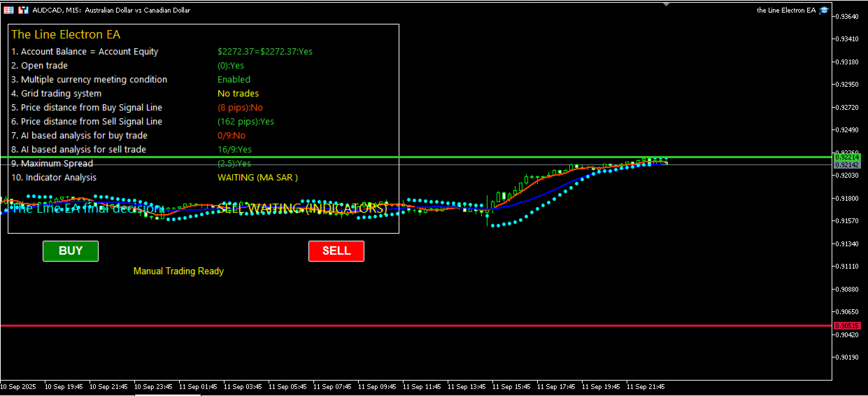Click '4. Grid trading system' label
This screenshot has height=396, width=868.
coord(56,94)
